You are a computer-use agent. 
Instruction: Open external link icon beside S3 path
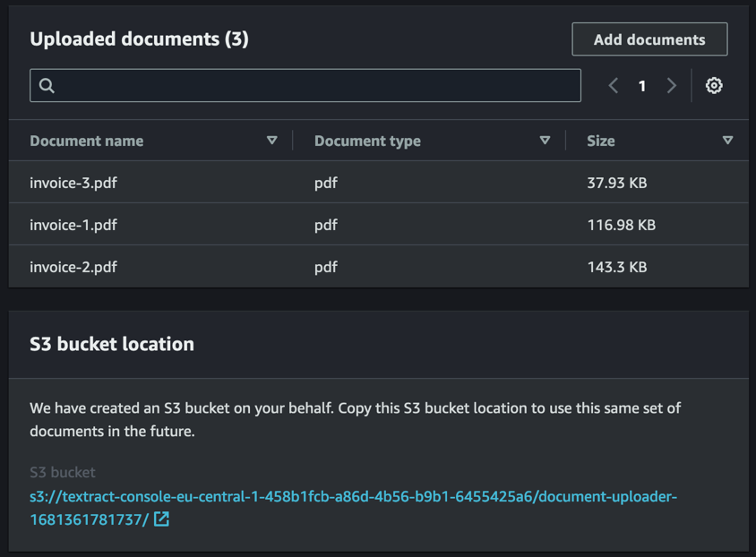point(161,518)
